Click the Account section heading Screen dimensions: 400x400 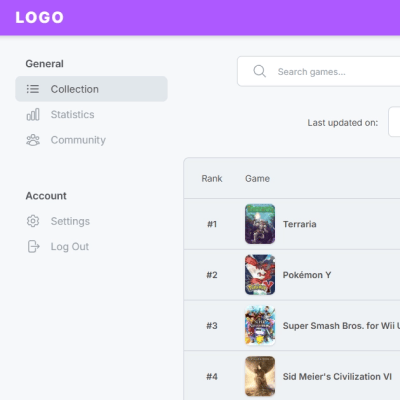tap(46, 196)
